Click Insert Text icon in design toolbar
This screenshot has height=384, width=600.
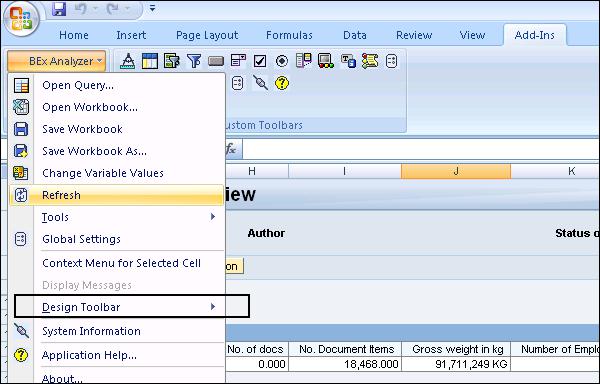(348, 61)
